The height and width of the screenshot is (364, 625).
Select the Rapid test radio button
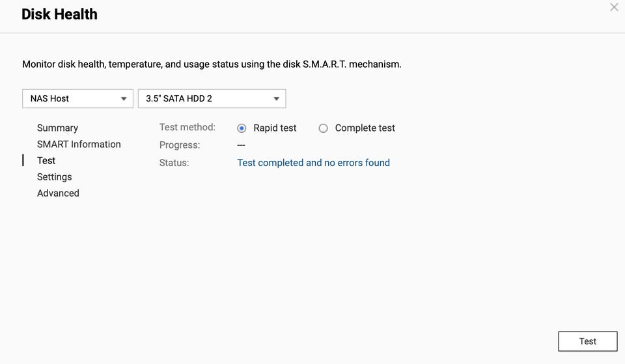(242, 128)
